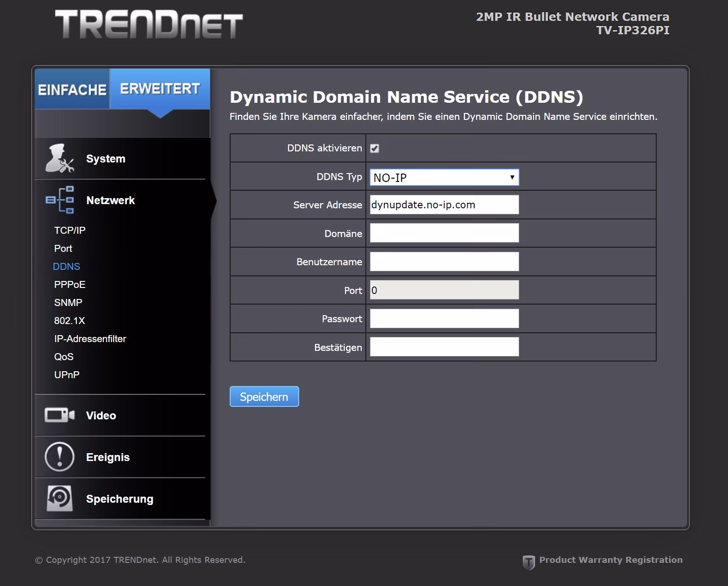Screen dimensions: 728x586
Task: Click the TRENDnet logo
Action: point(149,24)
